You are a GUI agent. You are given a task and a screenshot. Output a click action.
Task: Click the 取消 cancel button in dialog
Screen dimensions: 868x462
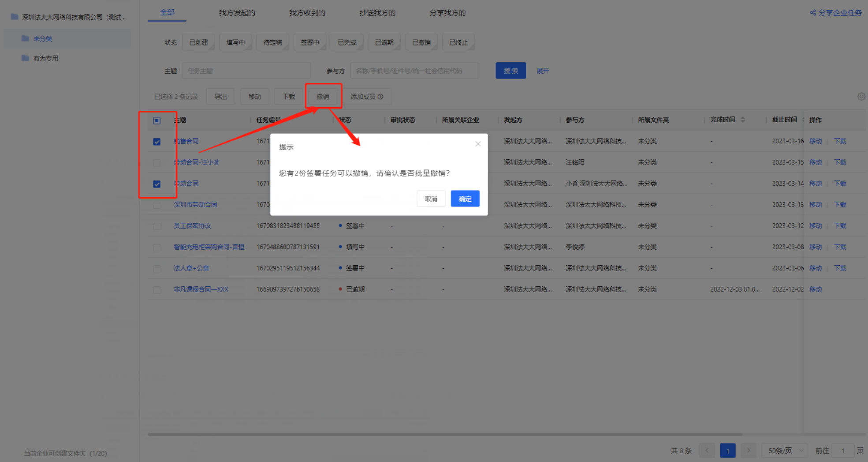pos(431,199)
